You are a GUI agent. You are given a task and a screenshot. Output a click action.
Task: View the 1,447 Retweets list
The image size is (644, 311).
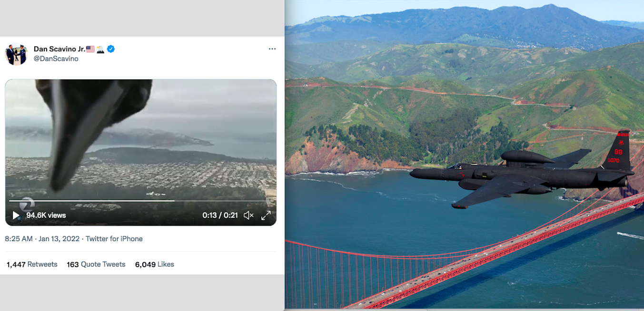coord(32,264)
